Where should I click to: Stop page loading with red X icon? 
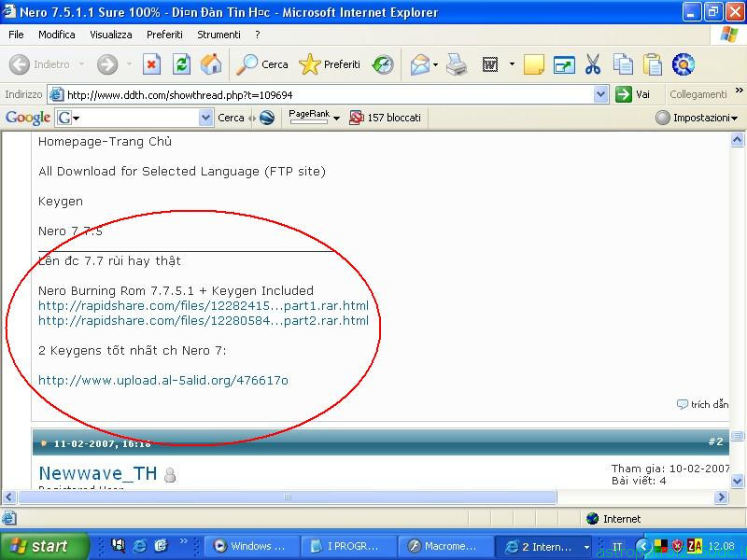[151, 64]
